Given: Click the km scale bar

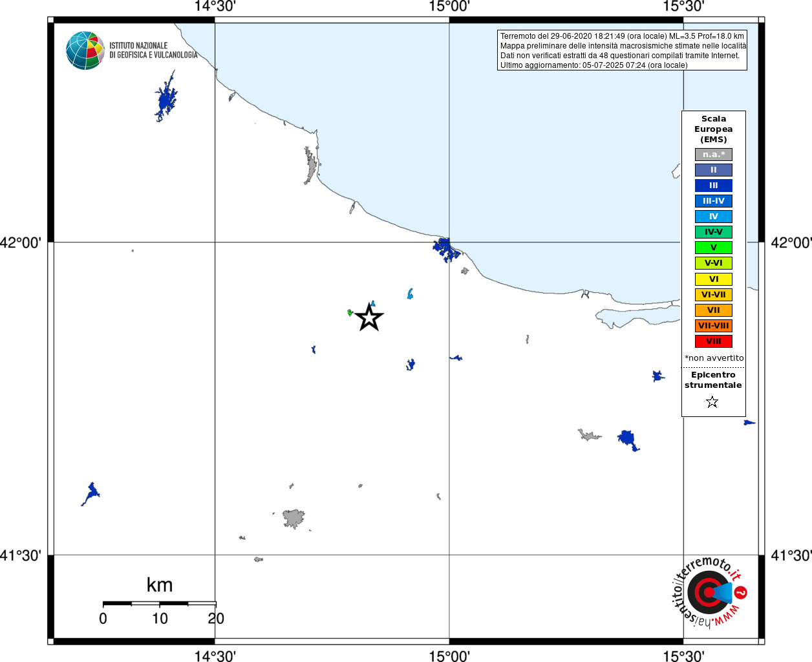Looking at the screenshot, I should click(x=159, y=603).
